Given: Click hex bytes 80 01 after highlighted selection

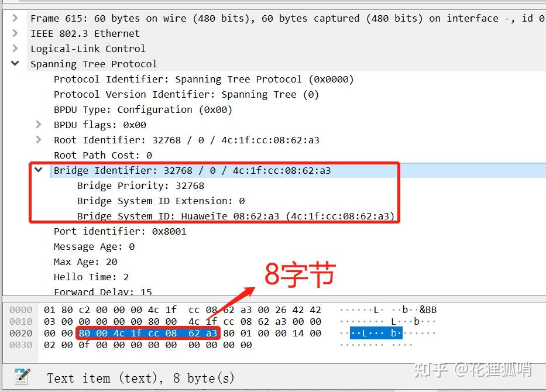Looking at the screenshot, I should (237, 333).
